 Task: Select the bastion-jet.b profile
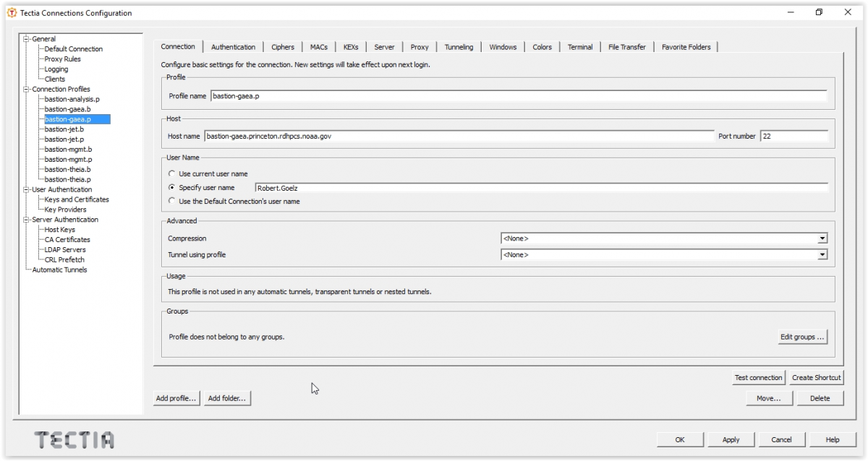(x=64, y=129)
